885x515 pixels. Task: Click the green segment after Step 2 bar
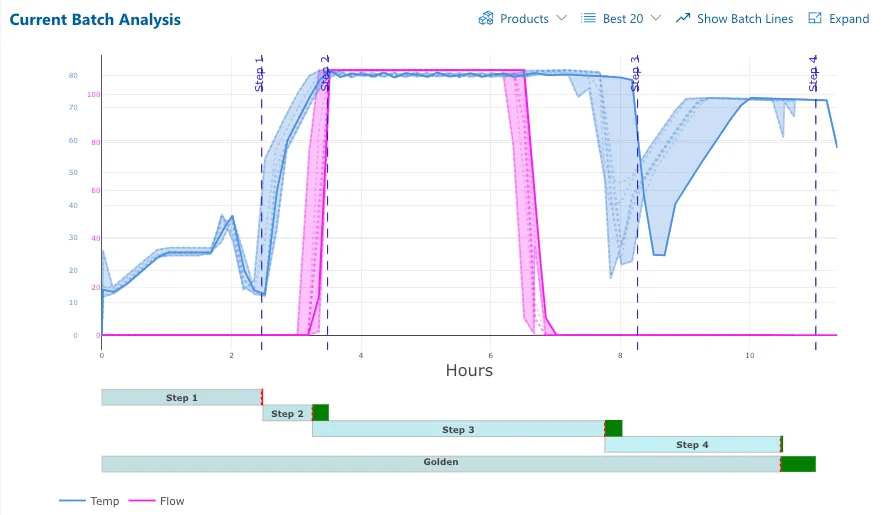[x=321, y=413]
